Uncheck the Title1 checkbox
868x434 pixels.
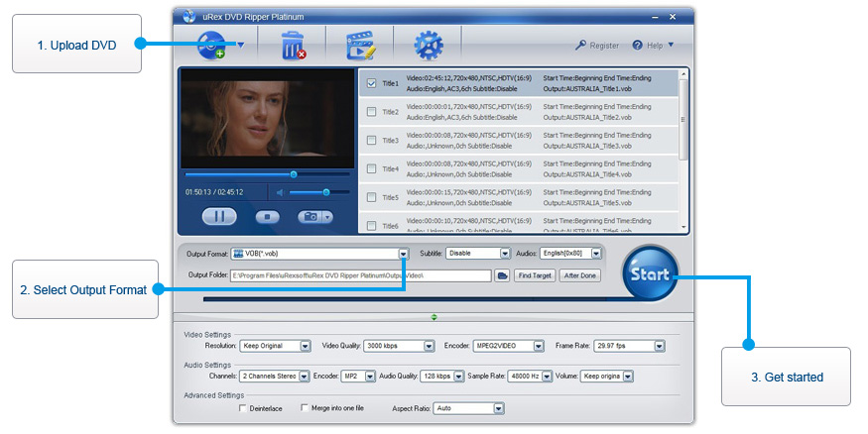(371, 83)
